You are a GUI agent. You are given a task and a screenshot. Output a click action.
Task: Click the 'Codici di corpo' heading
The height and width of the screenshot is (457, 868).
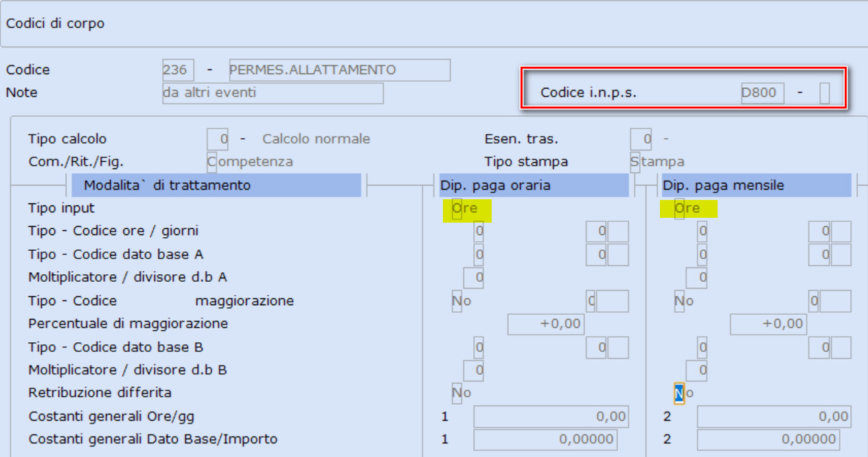56,23
